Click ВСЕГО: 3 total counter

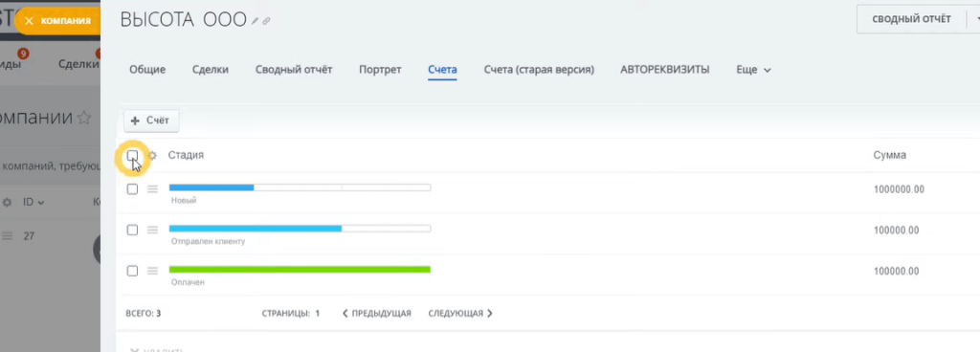tap(144, 314)
